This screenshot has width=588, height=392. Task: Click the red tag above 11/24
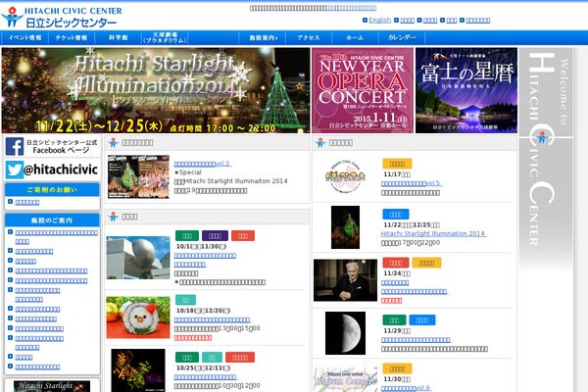[x=396, y=263]
